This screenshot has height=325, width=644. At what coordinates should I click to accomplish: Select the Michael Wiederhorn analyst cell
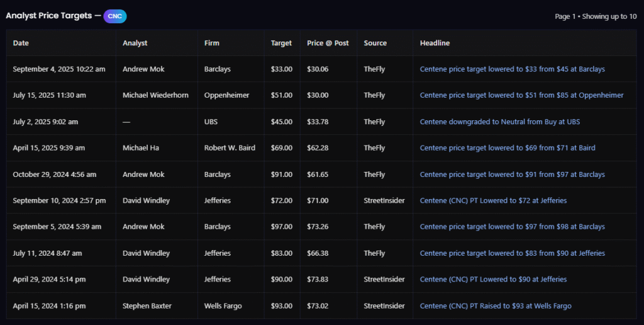tap(155, 95)
